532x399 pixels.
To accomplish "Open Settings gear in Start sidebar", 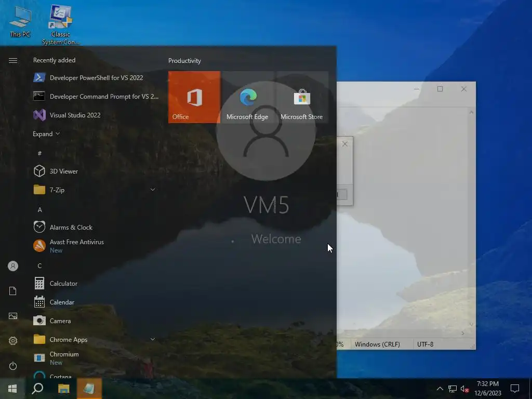I will 13,341.
